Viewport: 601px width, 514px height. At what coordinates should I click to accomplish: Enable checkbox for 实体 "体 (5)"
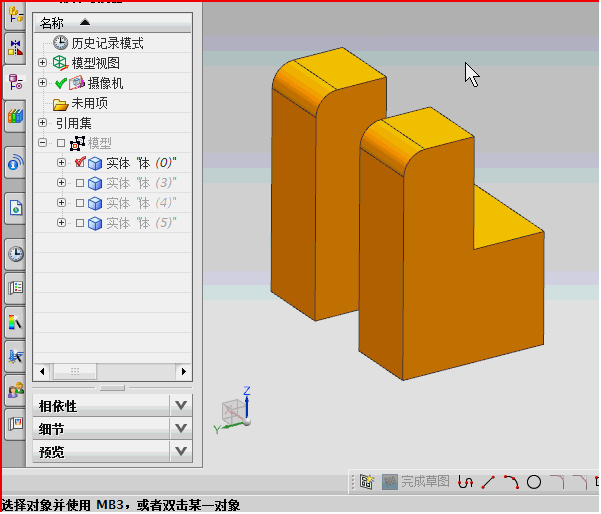80,223
